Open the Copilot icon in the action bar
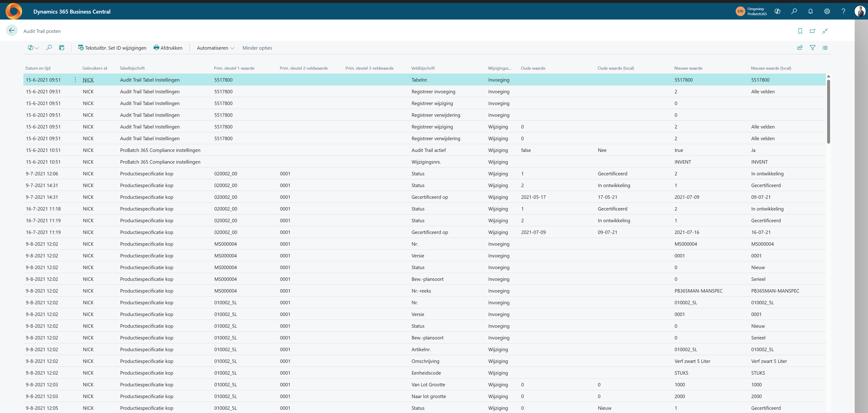 click(x=30, y=48)
